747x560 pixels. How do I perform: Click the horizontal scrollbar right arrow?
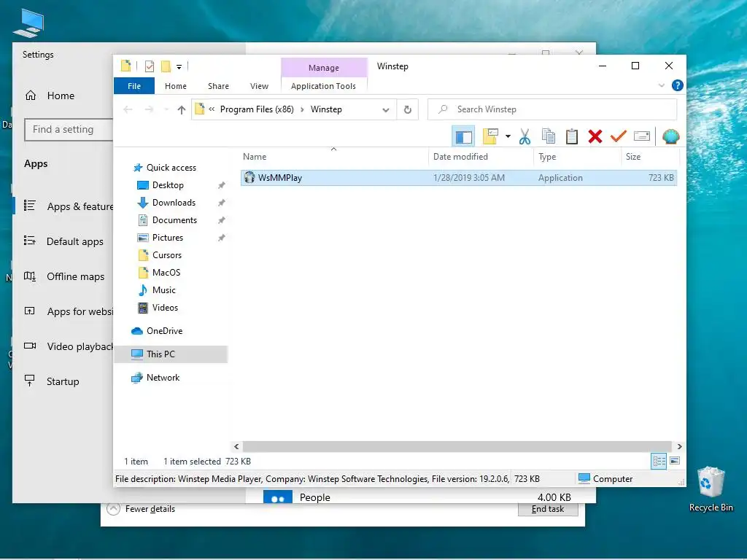pos(679,447)
